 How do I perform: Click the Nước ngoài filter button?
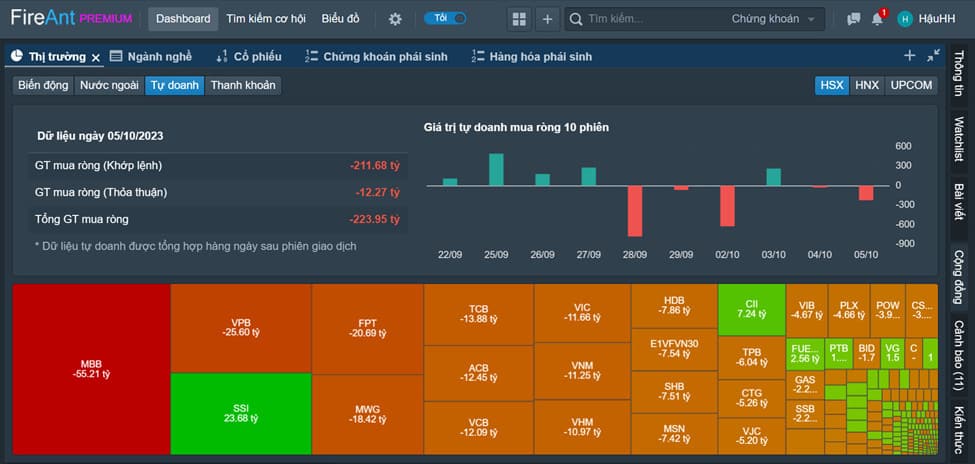tap(109, 85)
